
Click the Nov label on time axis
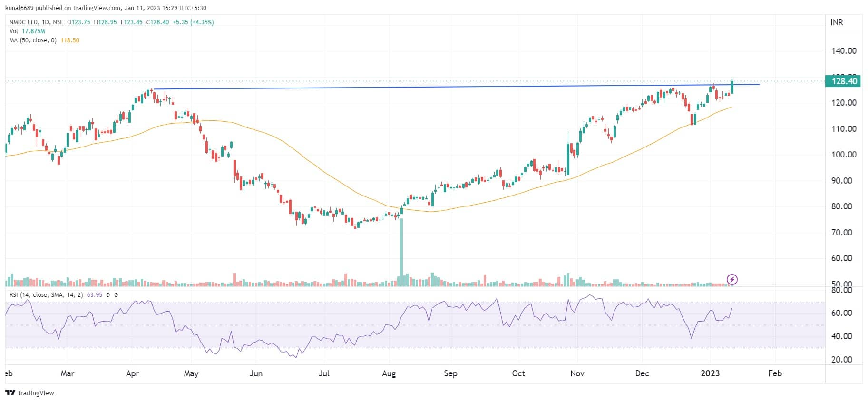tap(577, 373)
